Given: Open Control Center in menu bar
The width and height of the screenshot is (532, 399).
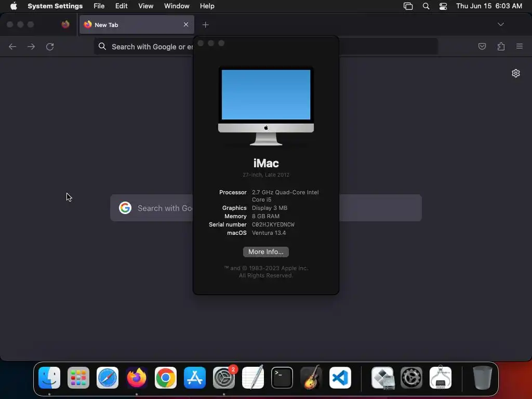Looking at the screenshot, I should pyautogui.click(x=443, y=6).
